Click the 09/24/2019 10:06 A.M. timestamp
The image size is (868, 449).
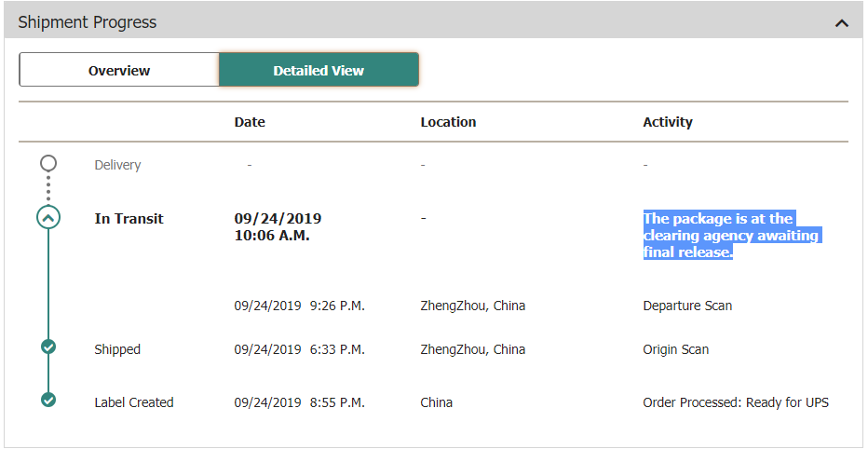click(x=278, y=226)
